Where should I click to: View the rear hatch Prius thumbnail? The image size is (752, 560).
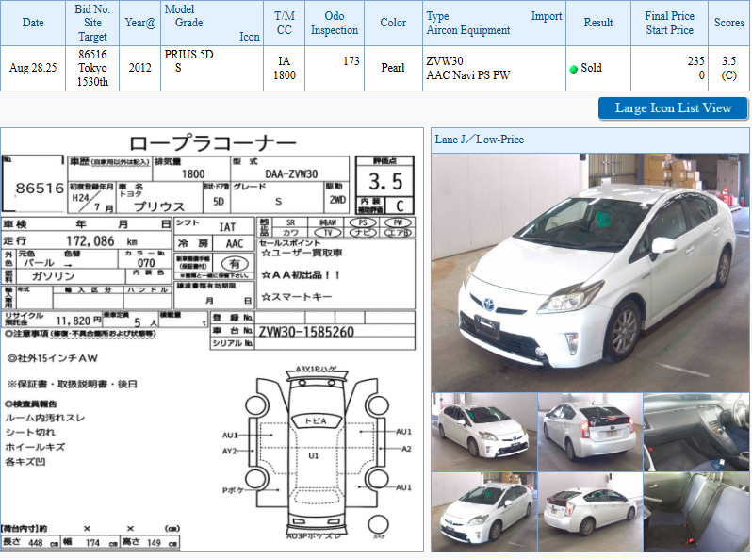pos(590,431)
